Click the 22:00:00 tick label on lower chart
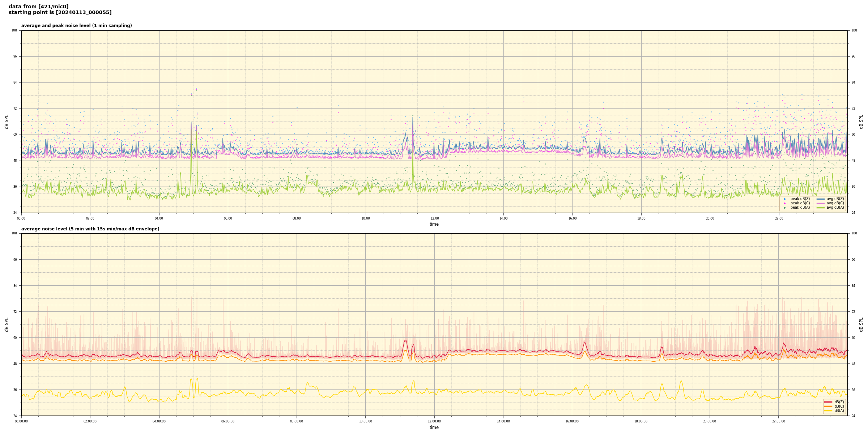Screen dimensions: 868x434 pyautogui.click(x=779, y=421)
